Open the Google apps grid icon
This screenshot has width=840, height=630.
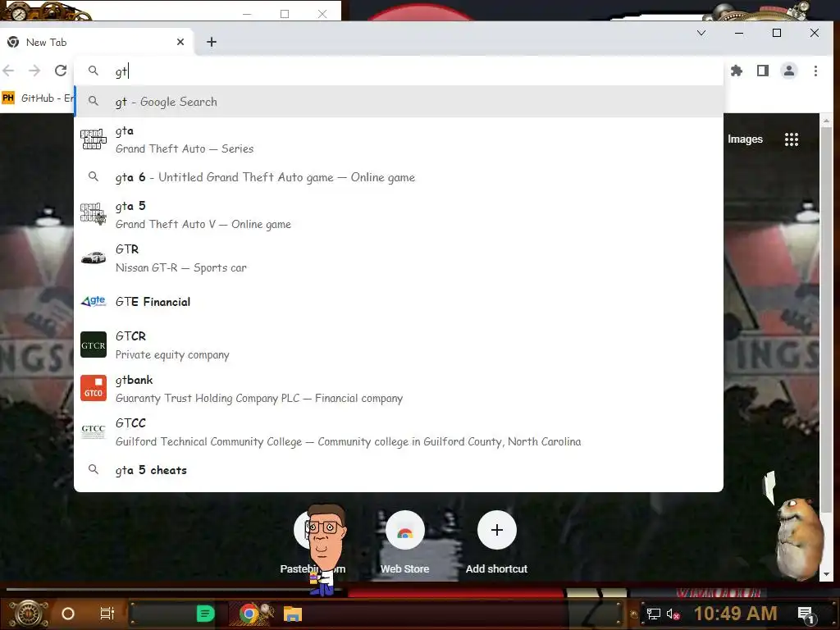[x=792, y=139]
